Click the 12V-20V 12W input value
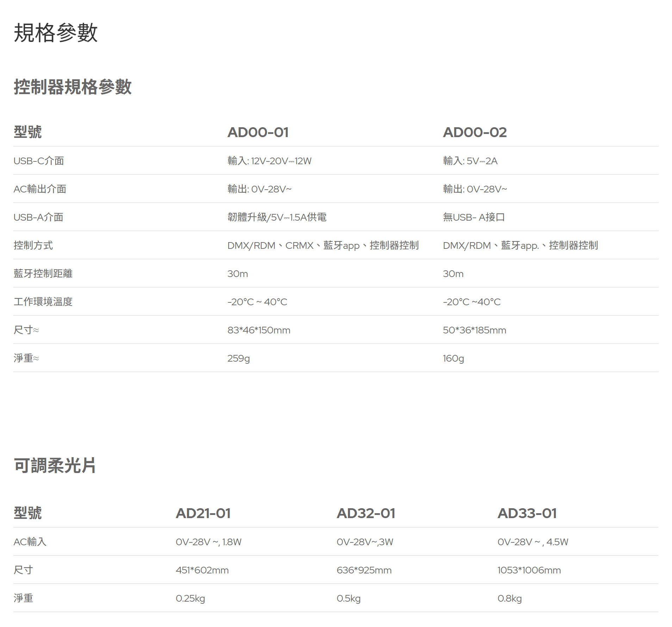672x627 pixels. coord(269,161)
